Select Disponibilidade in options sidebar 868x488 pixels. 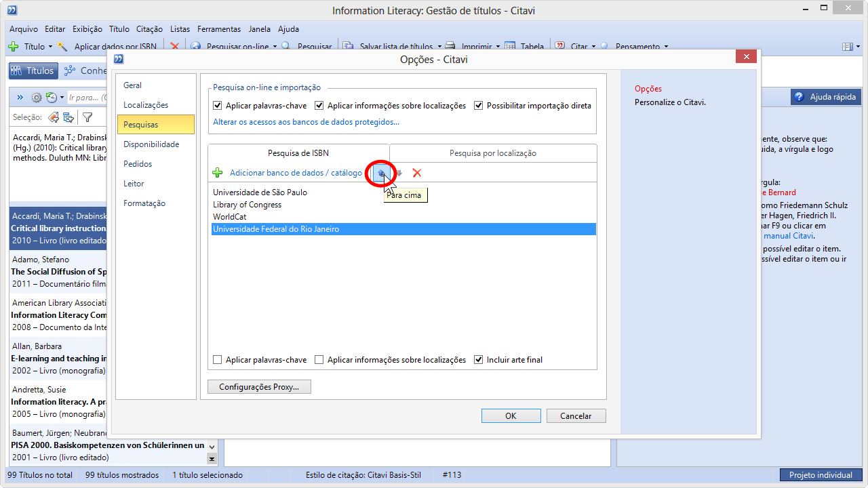coord(156,144)
